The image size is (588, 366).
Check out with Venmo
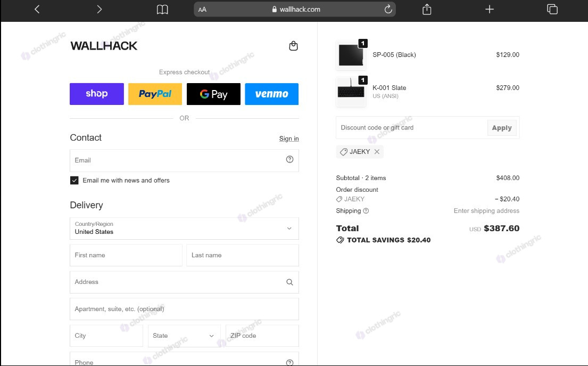(x=271, y=94)
